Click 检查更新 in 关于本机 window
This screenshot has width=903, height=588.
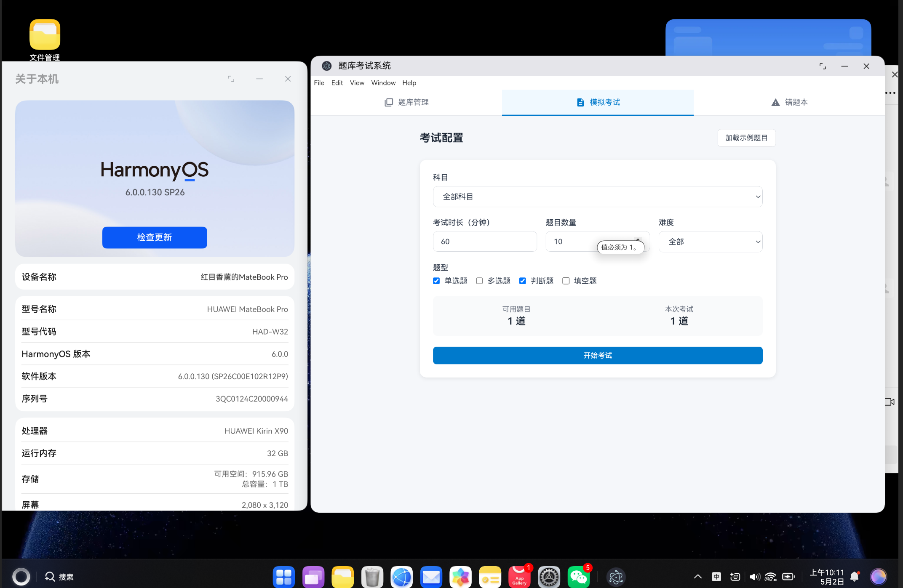[x=155, y=237]
